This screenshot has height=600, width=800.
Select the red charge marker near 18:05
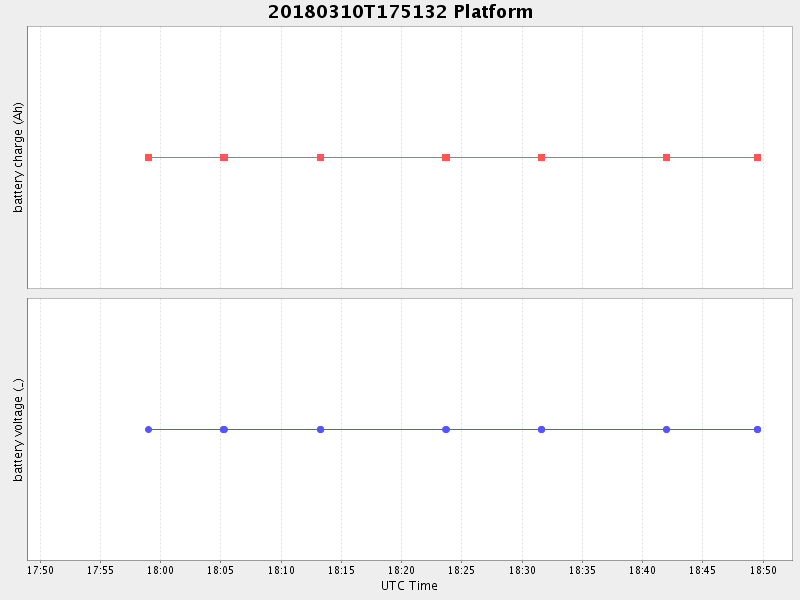[x=224, y=158]
